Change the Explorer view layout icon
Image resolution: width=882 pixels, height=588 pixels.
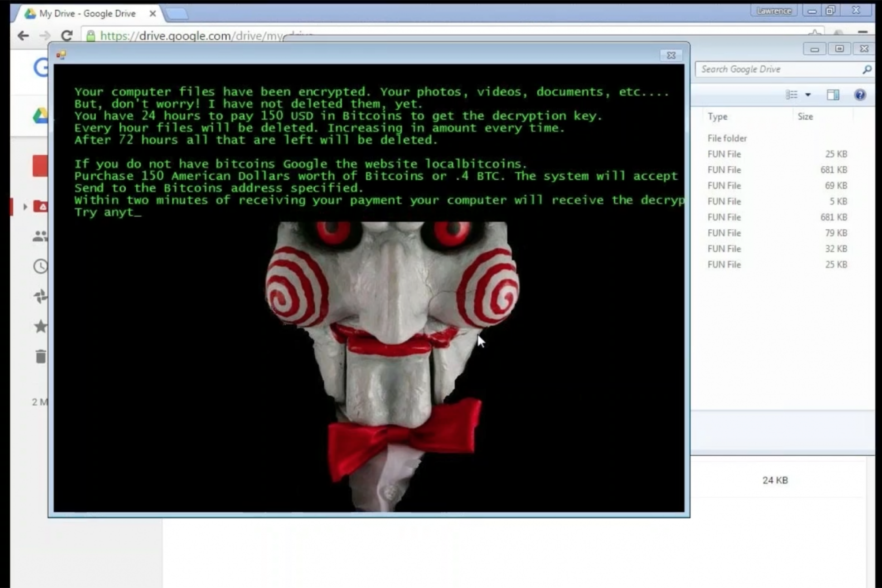point(792,95)
